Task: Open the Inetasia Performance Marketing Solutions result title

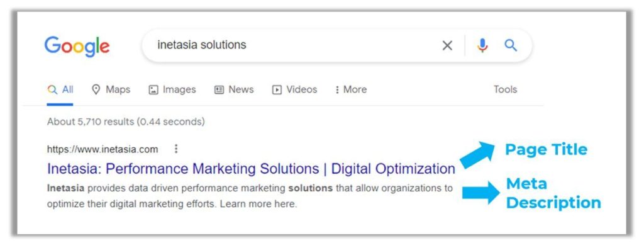Action: pos(251,169)
